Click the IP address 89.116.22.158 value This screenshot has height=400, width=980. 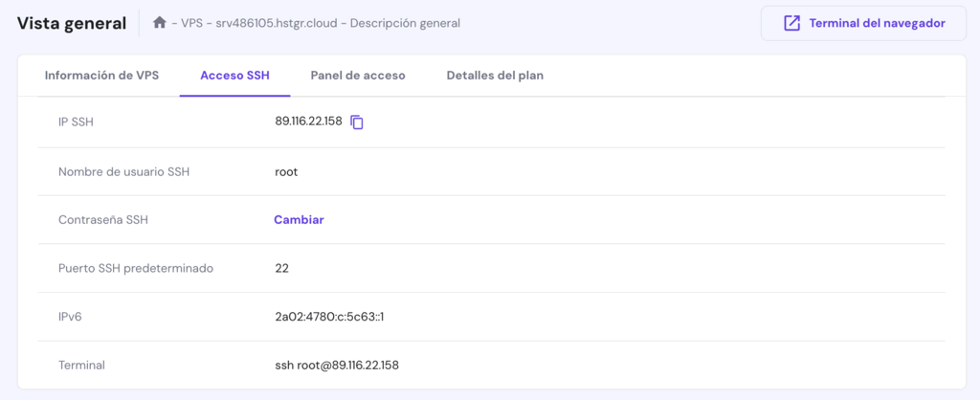(x=308, y=122)
